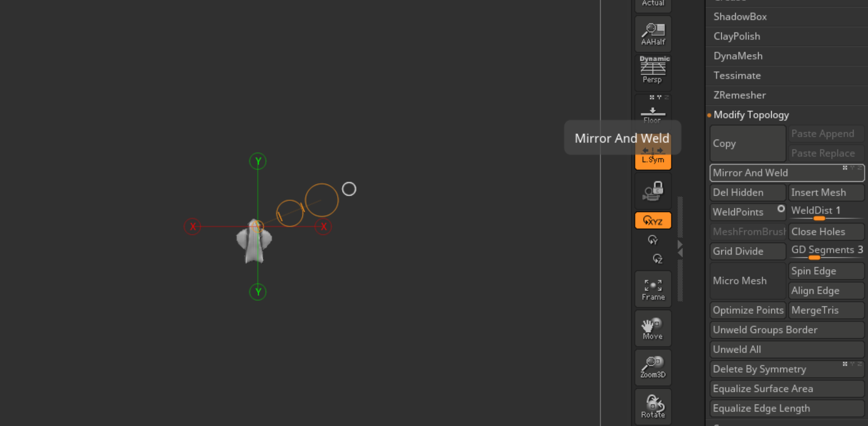868x426 pixels.
Task: Click Paste Append button
Action: pyautogui.click(x=826, y=134)
